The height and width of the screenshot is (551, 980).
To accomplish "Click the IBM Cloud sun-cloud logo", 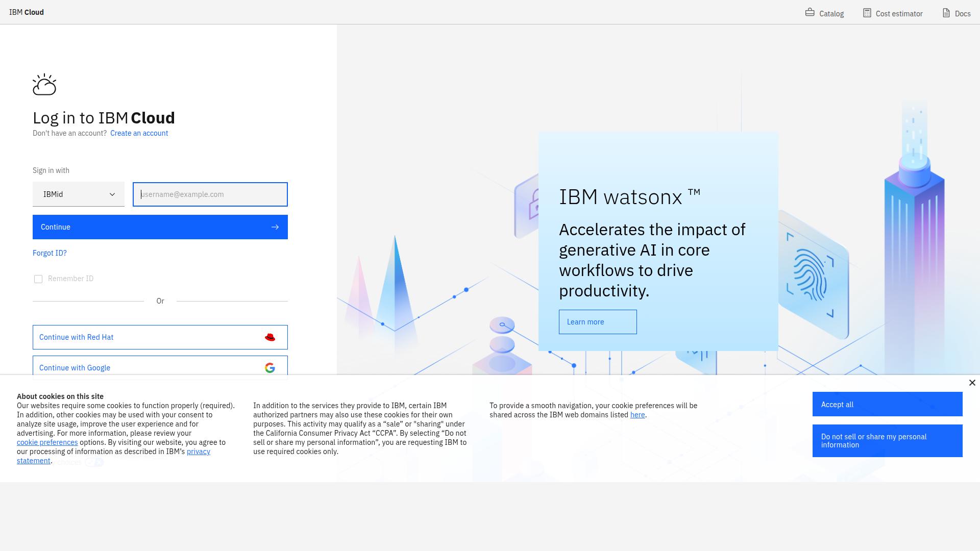I will [x=44, y=84].
